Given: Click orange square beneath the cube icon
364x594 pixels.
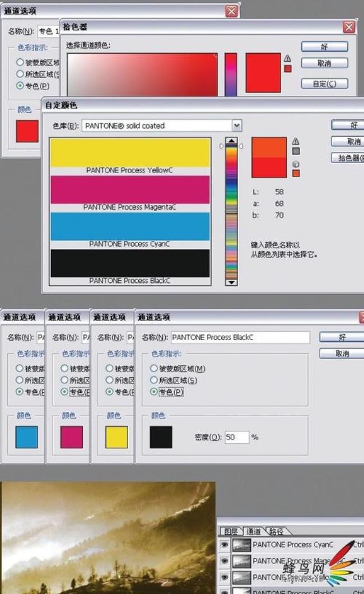Looking at the screenshot, I should click(296, 173).
